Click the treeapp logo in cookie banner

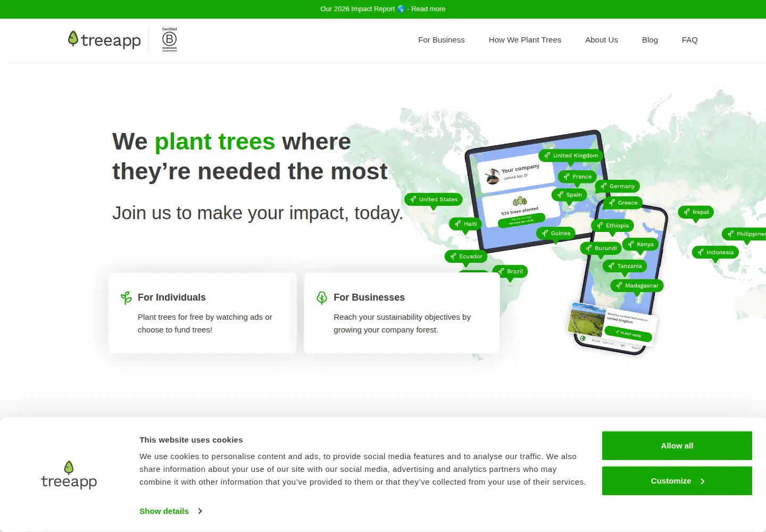tap(69, 475)
